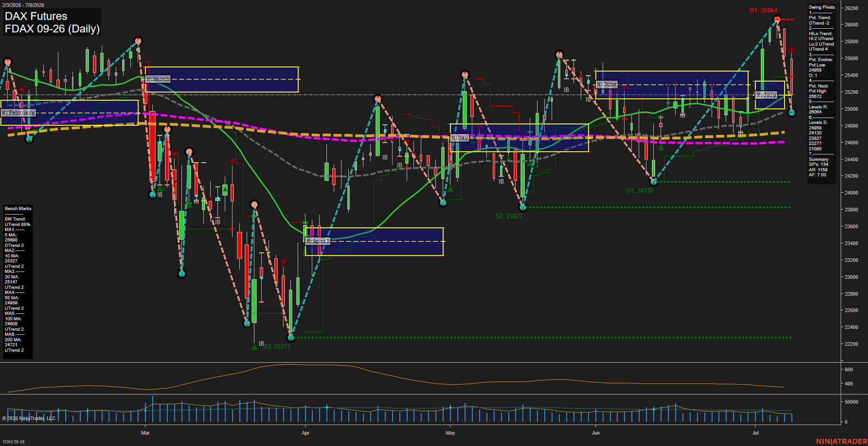Select the UTrend 88% benchmark trend value

tap(17, 225)
